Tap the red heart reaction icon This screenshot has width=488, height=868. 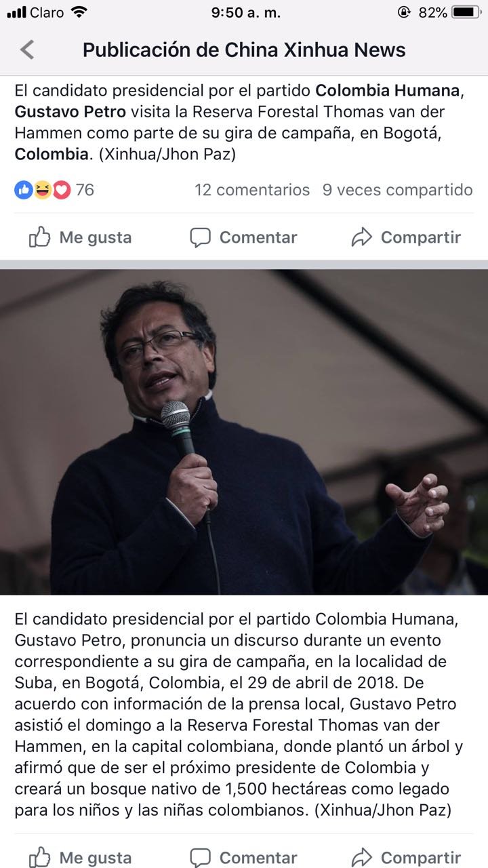pos(62,190)
